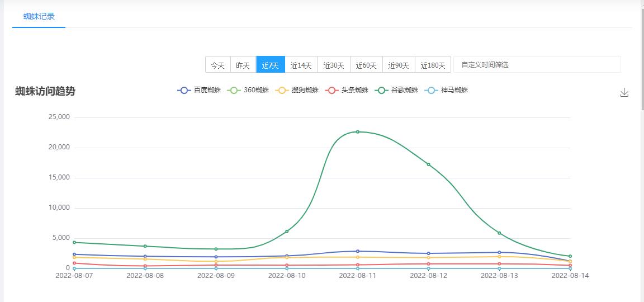
Task: Click 谷歌蜘蛛 data point on 2022-08-10
Action: pos(287,232)
